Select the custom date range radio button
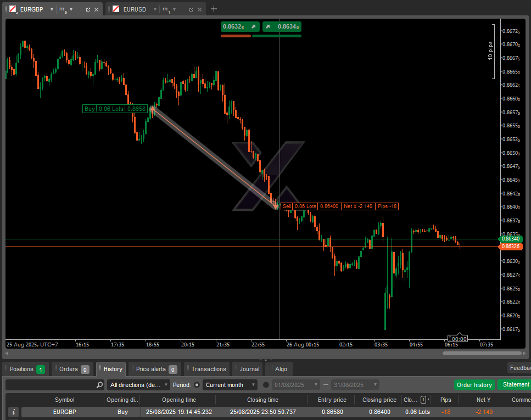The height and width of the screenshot is (420, 531). (x=266, y=385)
